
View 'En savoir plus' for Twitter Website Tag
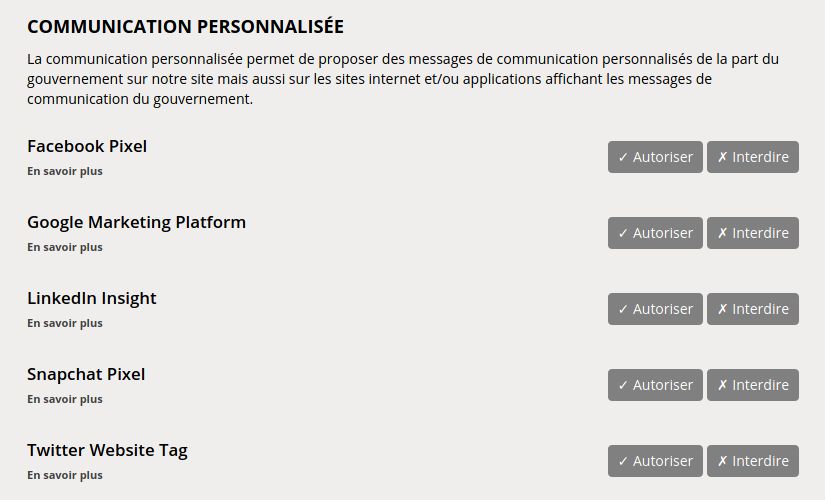[65, 475]
